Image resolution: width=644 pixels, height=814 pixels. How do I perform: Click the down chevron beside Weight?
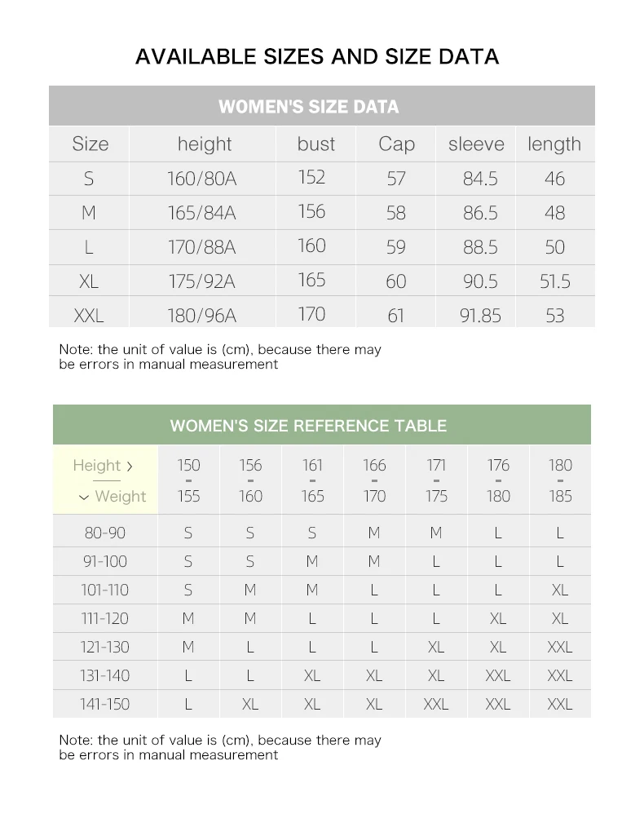[x=84, y=497]
